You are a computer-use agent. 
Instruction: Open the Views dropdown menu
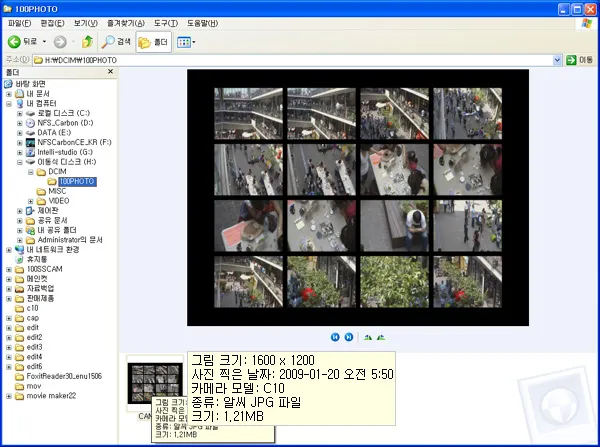pos(187,42)
